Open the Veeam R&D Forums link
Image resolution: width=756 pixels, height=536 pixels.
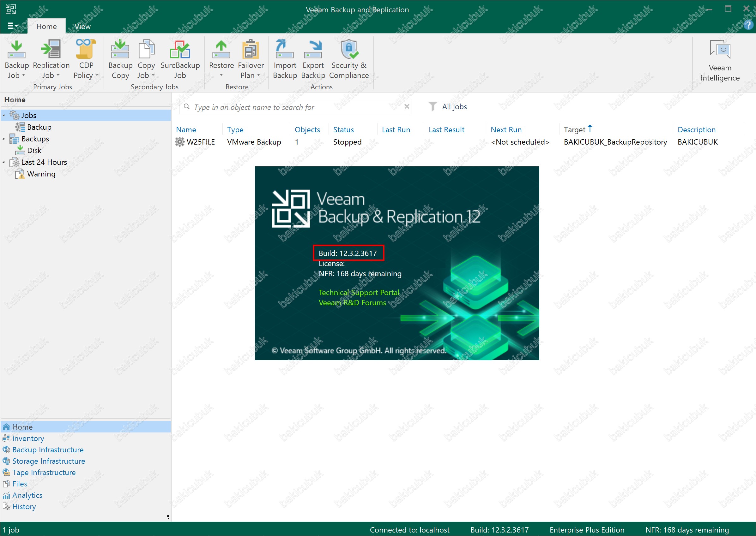(352, 303)
